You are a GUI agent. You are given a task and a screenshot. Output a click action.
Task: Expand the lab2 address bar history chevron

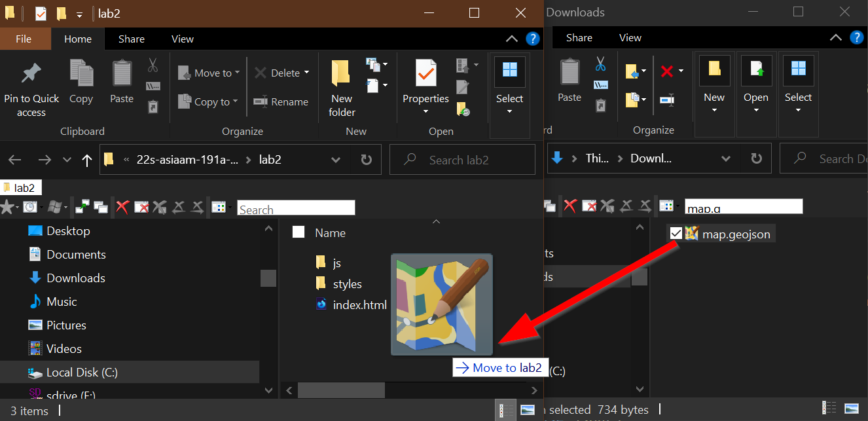click(336, 160)
